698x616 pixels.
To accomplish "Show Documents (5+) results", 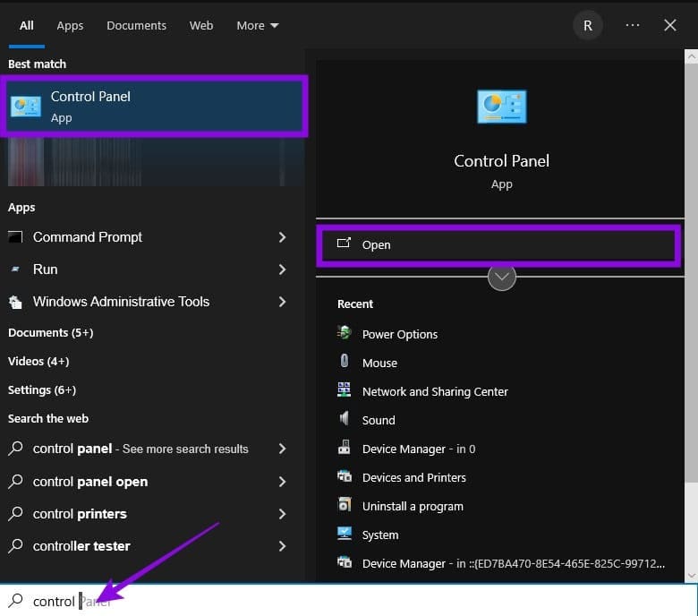I will click(x=51, y=333).
